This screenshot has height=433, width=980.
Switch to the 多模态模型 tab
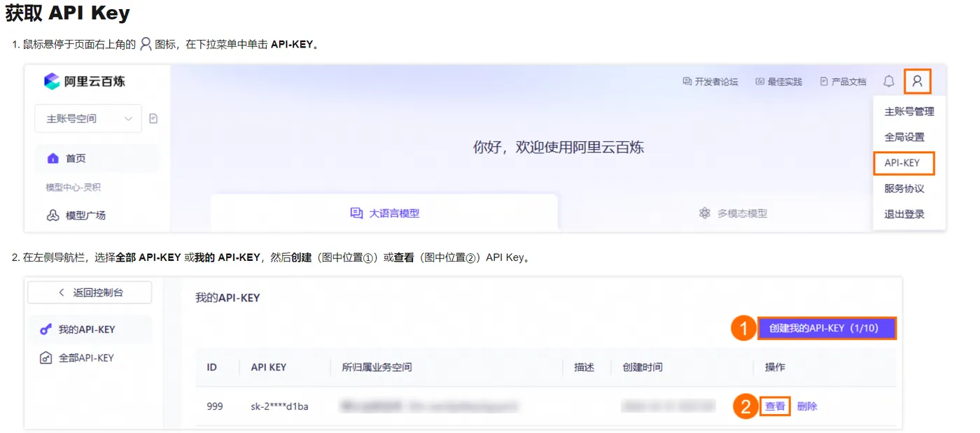click(733, 213)
